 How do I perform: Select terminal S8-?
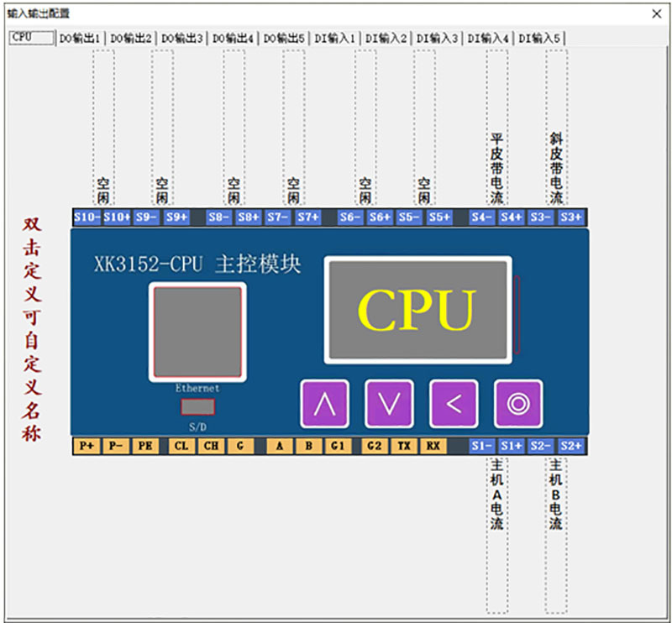(219, 217)
